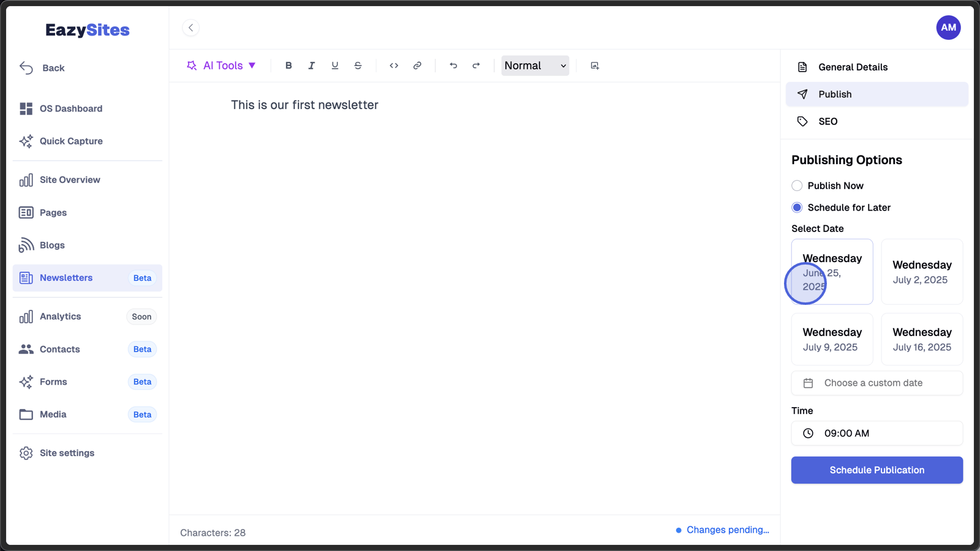Click the Select Date label
This screenshot has height=551, width=980.
click(817, 228)
